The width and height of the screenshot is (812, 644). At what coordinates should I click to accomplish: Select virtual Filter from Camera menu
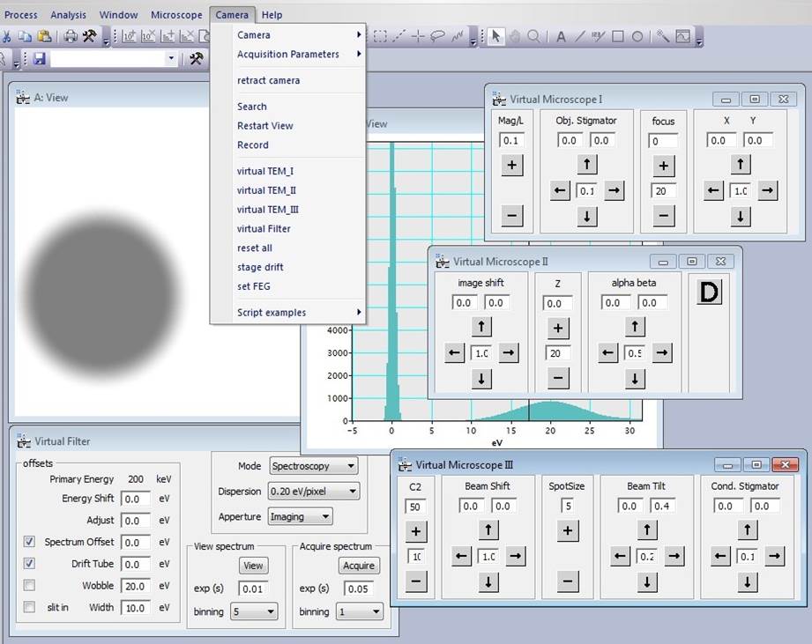[264, 229]
